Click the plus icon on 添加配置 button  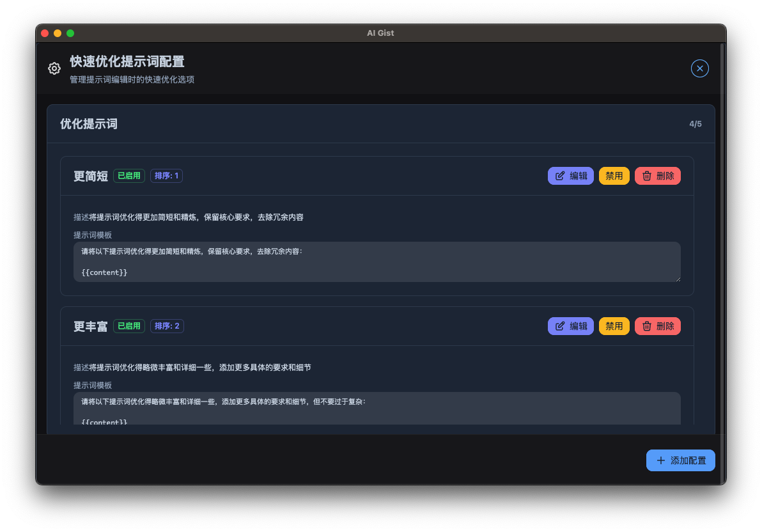(x=660, y=460)
